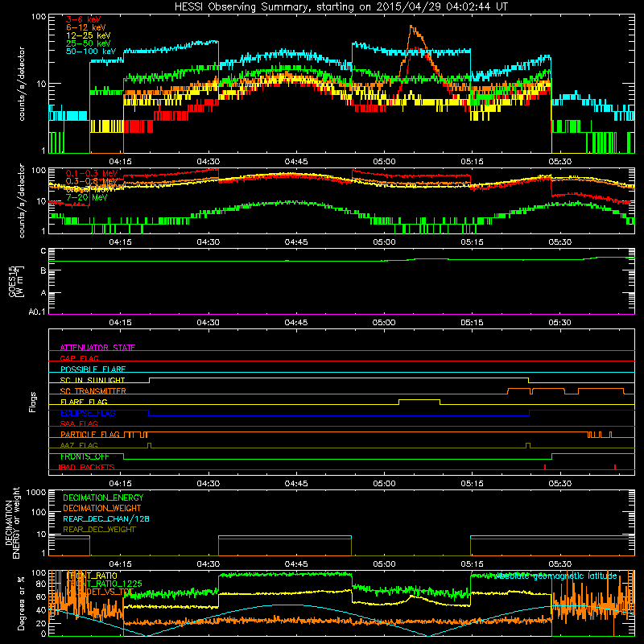Click the SC_TRANSMITTER flag label

point(93,391)
